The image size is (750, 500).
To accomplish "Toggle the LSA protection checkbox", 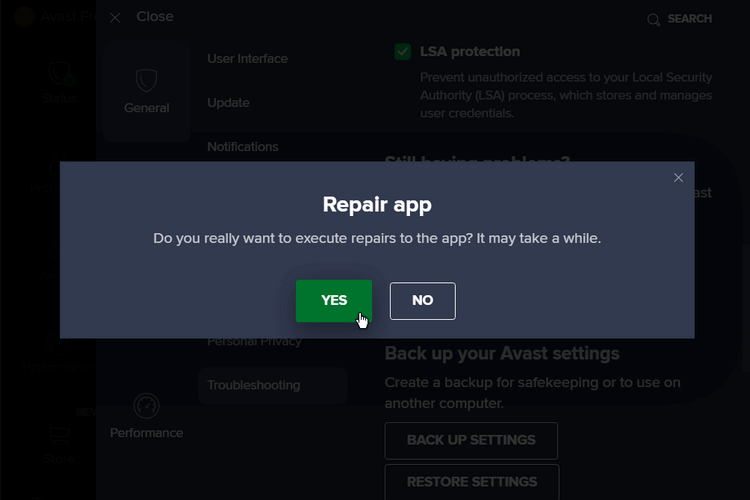I will (403, 51).
